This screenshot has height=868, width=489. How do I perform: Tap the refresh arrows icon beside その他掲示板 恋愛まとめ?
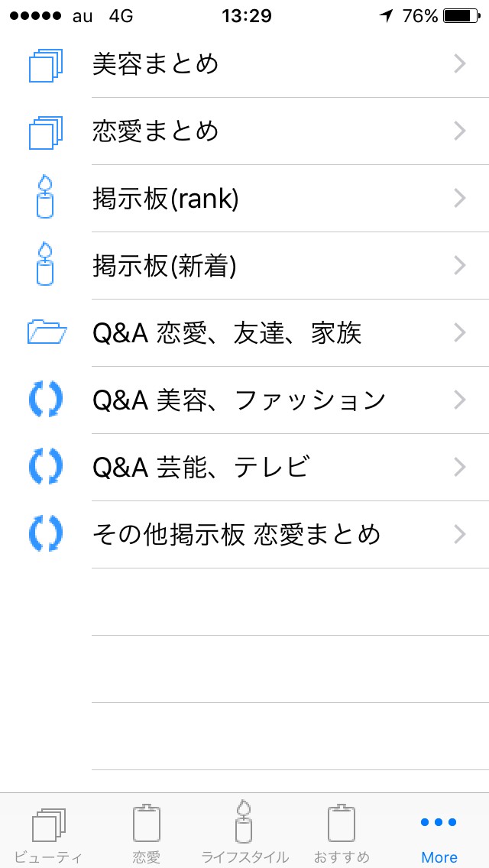(x=46, y=534)
